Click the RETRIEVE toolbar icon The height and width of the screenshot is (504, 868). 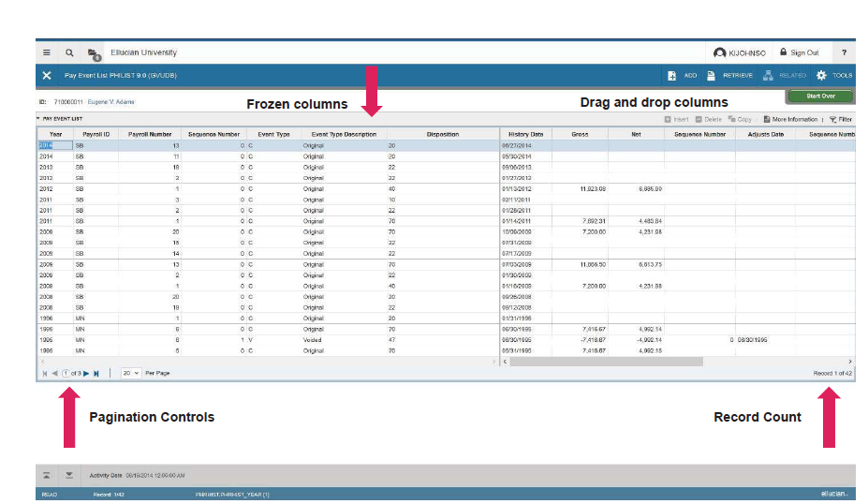[730, 75]
